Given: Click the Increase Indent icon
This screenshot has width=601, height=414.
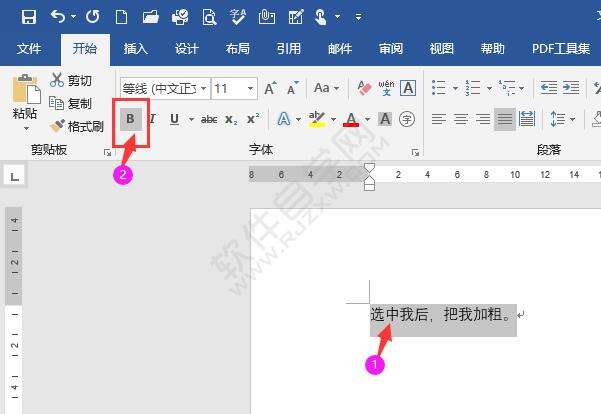Looking at the screenshot, I should pyautogui.click(x=571, y=88).
